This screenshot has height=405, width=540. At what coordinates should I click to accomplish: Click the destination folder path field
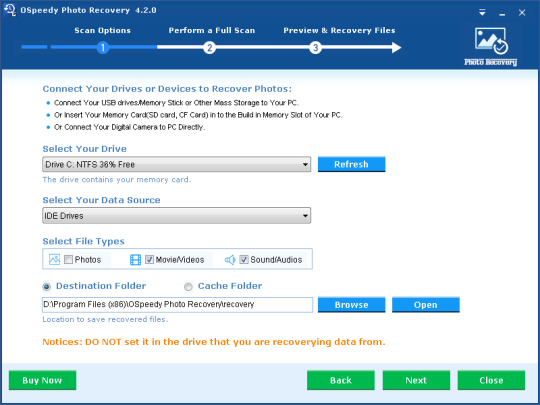[177, 305]
